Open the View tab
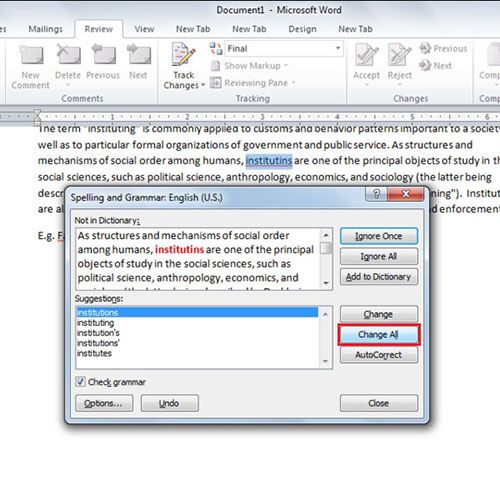Screen dimensions: 500x500 (x=144, y=29)
